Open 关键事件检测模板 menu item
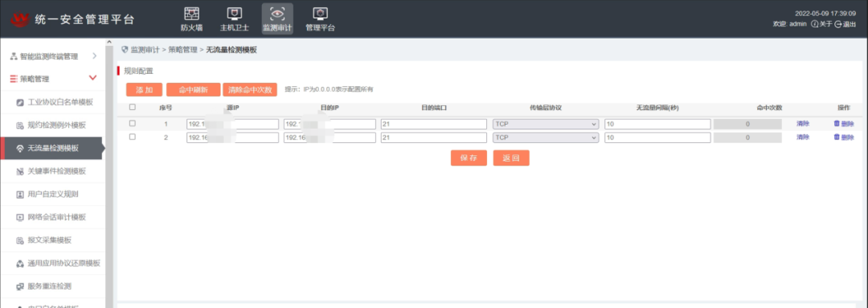The image size is (868, 308). [x=56, y=172]
